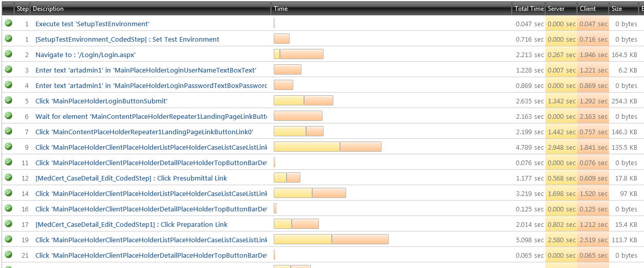This screenshot has width=644, height=268.
Task: Click status icon for LoginButtonSubmit step
Action: point(8,100)
